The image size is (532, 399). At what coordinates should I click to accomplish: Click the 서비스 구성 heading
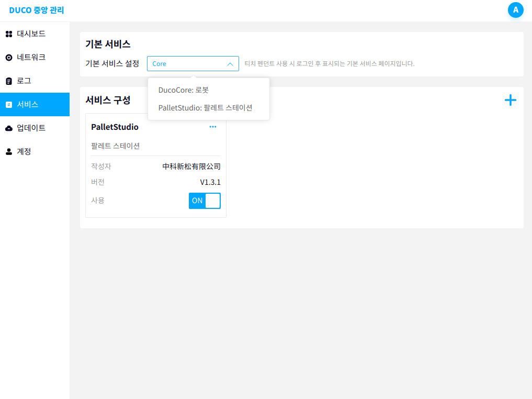tap(108, 100)
